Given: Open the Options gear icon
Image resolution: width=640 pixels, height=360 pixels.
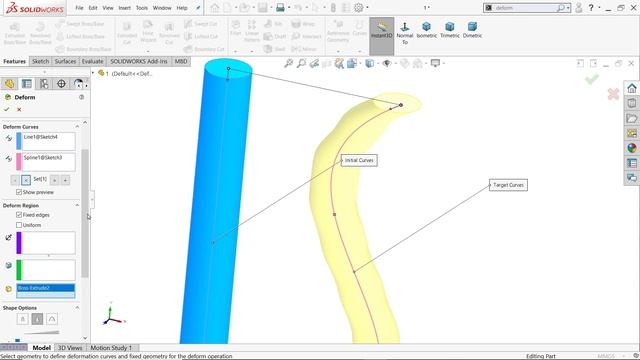Looking at the screenshot, I should (358, 8).
